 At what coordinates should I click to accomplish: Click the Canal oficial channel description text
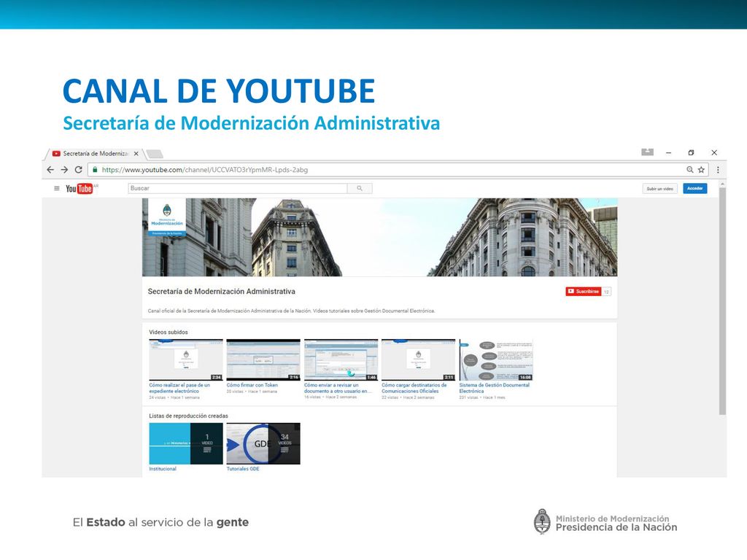pyautogui.click(x=291, y=311)
